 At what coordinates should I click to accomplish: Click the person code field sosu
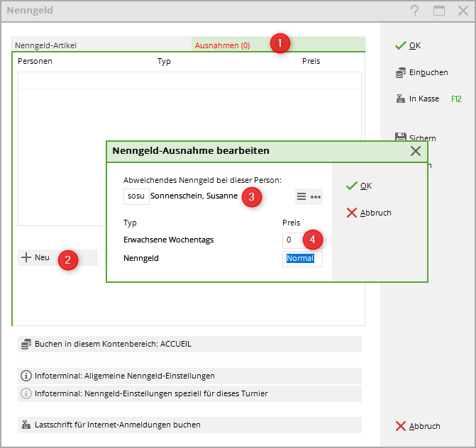tap(136, 196)
